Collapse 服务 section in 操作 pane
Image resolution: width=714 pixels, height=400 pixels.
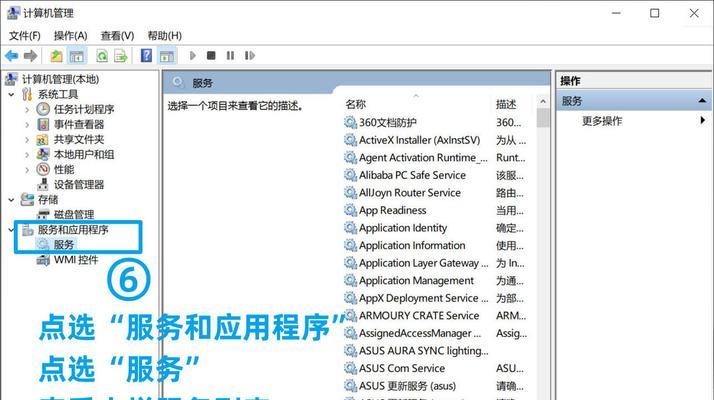click(x=702, y=101)
